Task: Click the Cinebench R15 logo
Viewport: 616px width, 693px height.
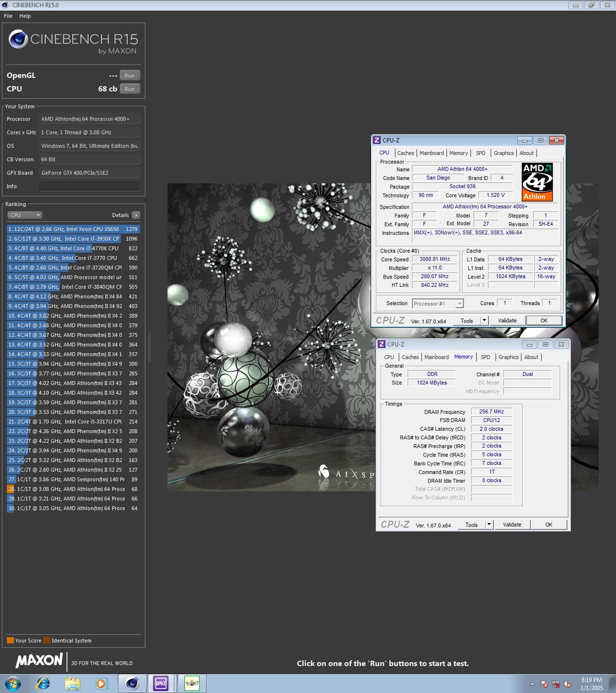Action: coord(73,42)
